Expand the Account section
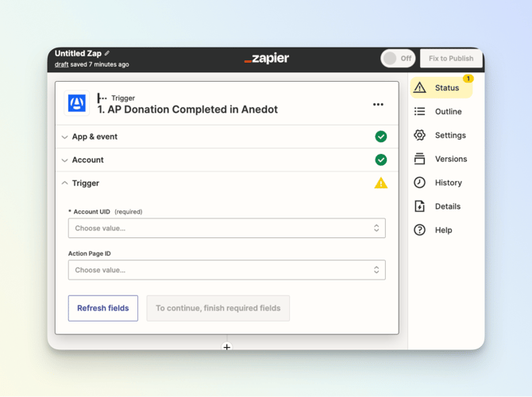This screenshot has height=397, width=532. pos(226,160)
